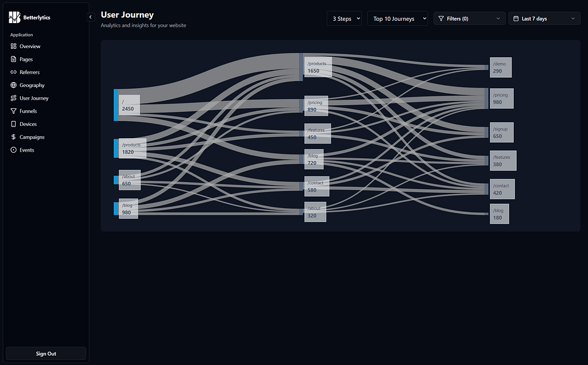This screenshot has height=365, width=588.
Task: Click the User Journey route icon
Action: 13,98
